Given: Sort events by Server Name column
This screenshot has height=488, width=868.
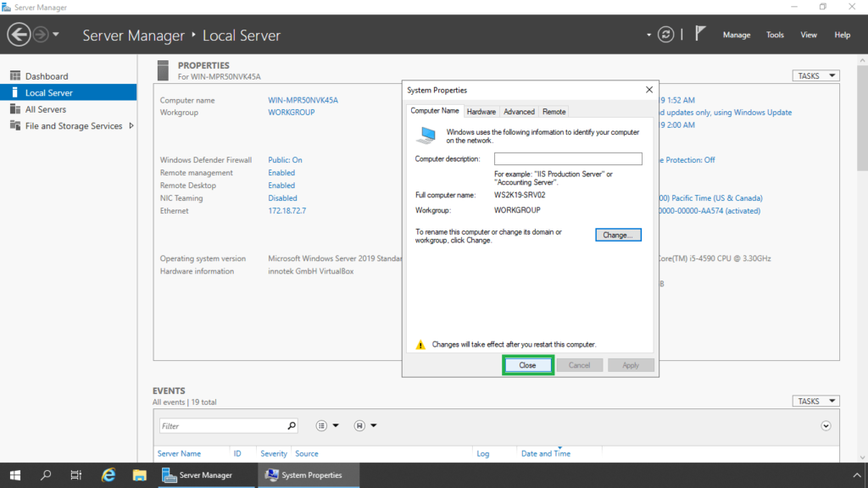Looking at the screenshot, I should point(179,454).
